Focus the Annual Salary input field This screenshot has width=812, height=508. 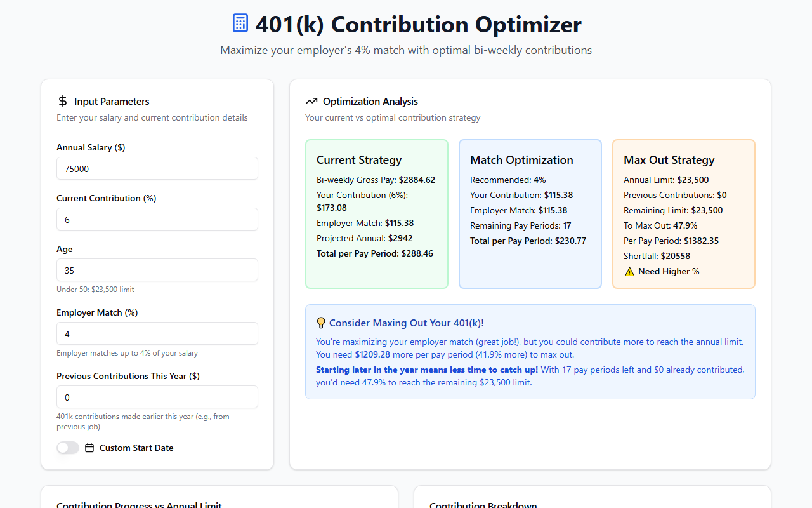click(157, 168)
